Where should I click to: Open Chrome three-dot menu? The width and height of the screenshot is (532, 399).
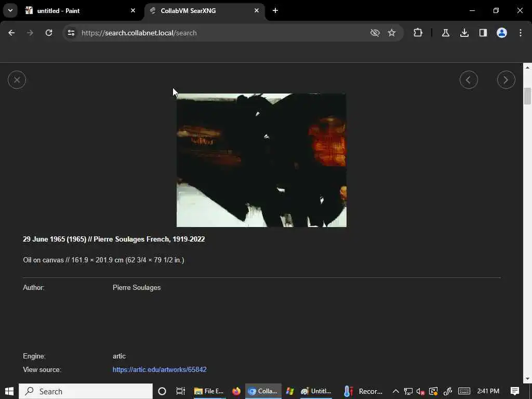click(520, 33)
